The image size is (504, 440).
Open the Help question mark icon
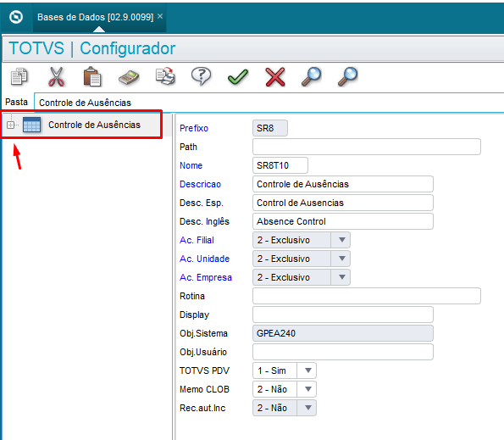click(x=202, y=76)
